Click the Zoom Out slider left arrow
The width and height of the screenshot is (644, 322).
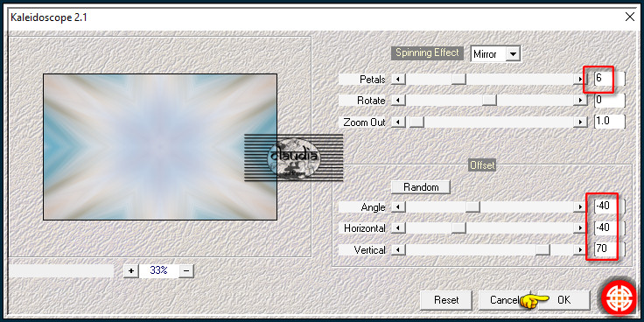398,122
